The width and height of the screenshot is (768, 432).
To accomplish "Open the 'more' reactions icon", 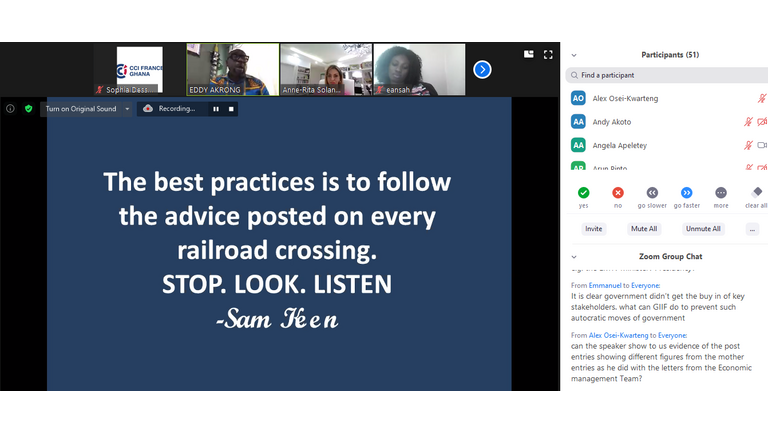I will (721, 192).
